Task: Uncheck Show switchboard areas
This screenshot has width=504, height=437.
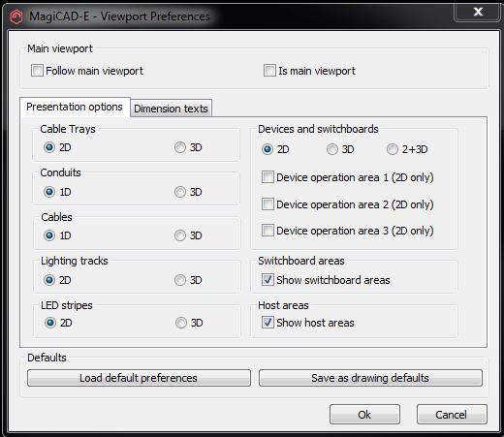Action: pos(268,280)
